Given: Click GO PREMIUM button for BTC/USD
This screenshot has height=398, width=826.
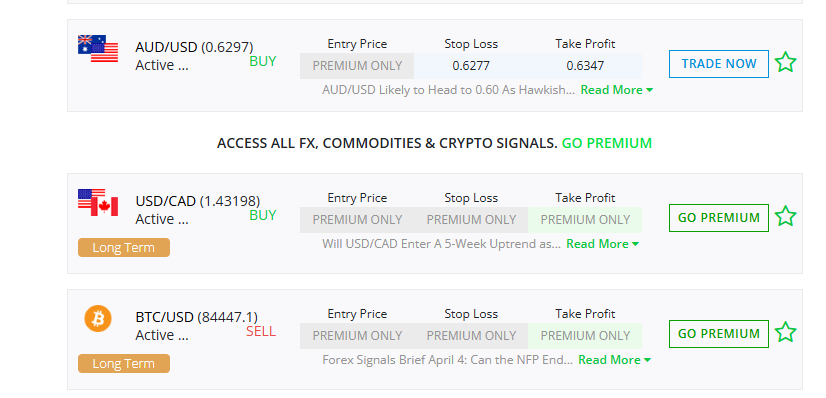Looking at the screenshot, I should [x=719, y=334].
